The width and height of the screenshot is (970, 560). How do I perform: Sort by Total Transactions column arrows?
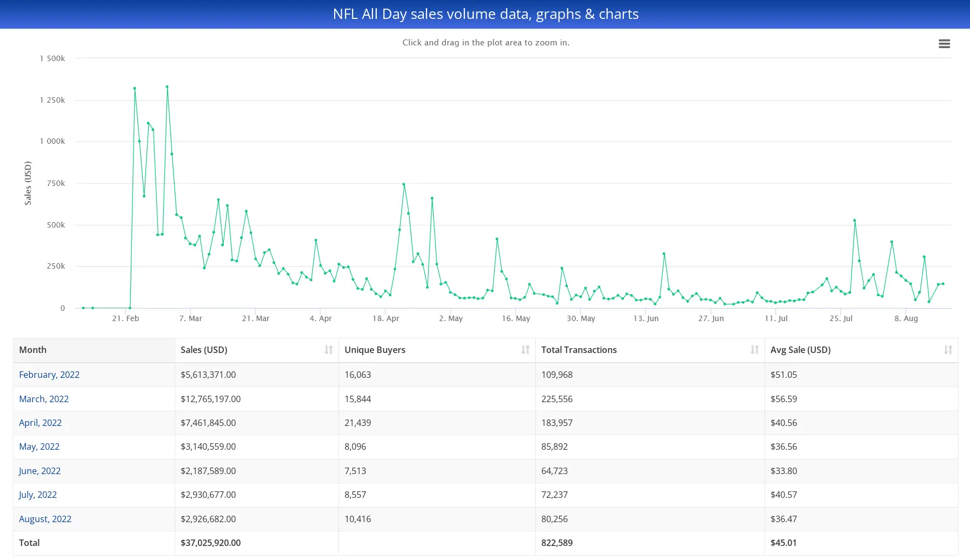coord(754,350)
